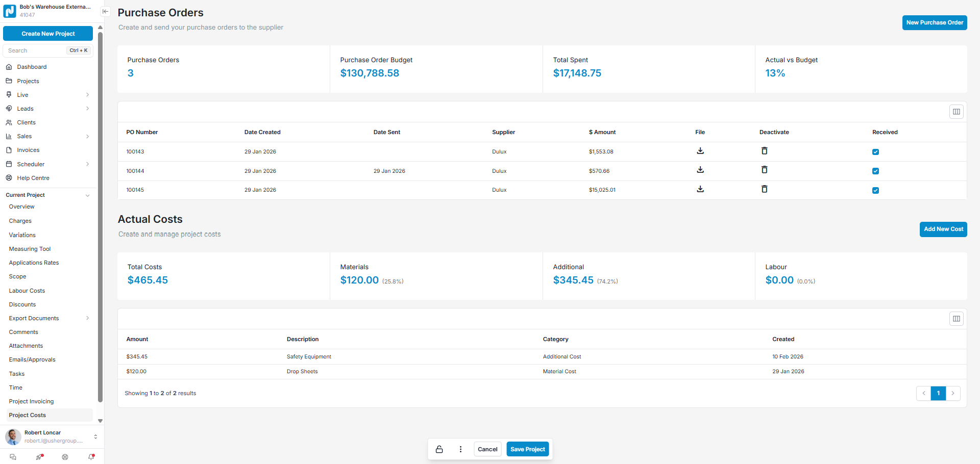Expand the Export Documents submenu
The width and height of the screenshot is (980, 464).
[87, 318]
